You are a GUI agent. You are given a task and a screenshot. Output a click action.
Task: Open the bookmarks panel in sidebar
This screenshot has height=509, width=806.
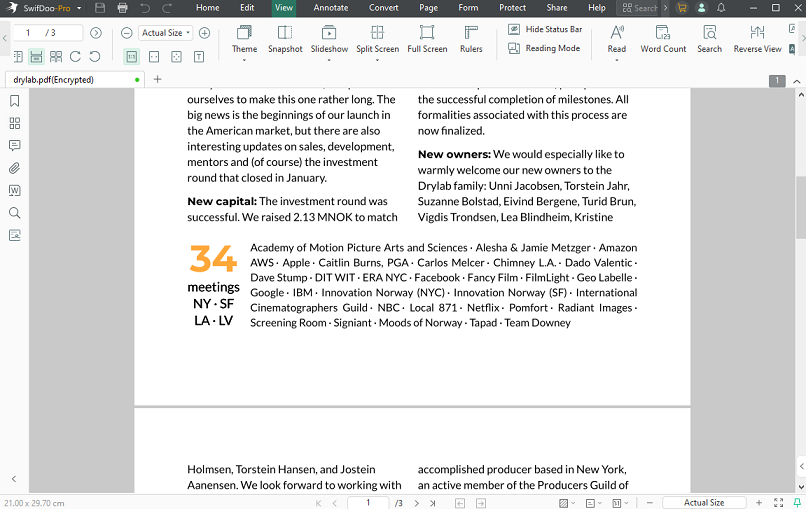click(14, 101)
